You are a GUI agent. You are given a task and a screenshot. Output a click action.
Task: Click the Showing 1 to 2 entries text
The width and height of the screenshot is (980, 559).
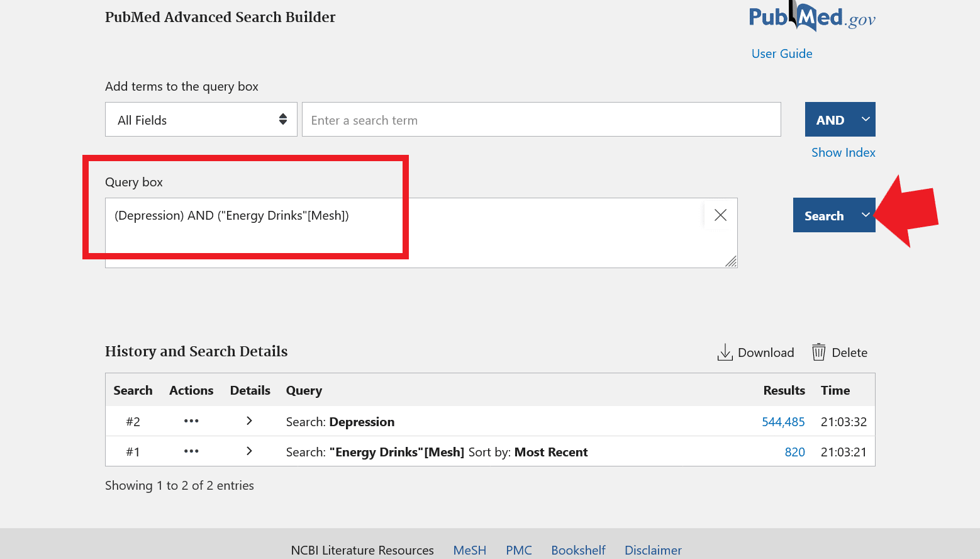coord(179,485)
